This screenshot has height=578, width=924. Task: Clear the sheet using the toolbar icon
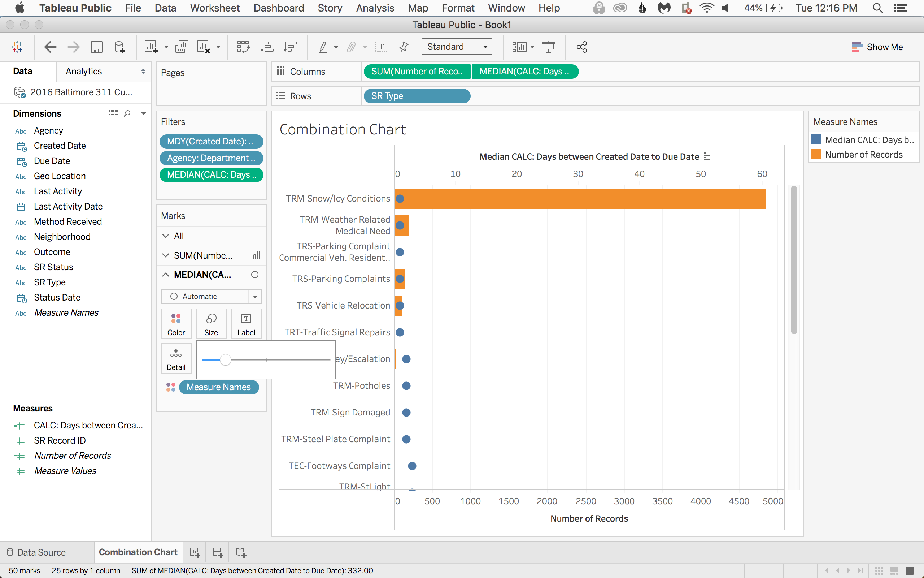tap(204, 47)
